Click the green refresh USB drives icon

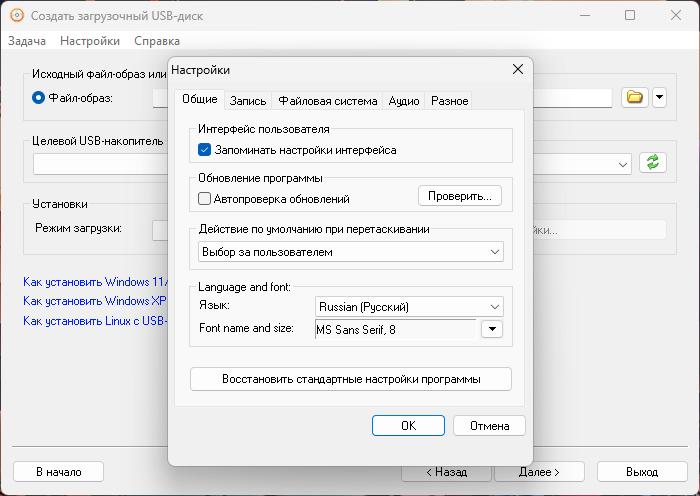pos(653,162)
